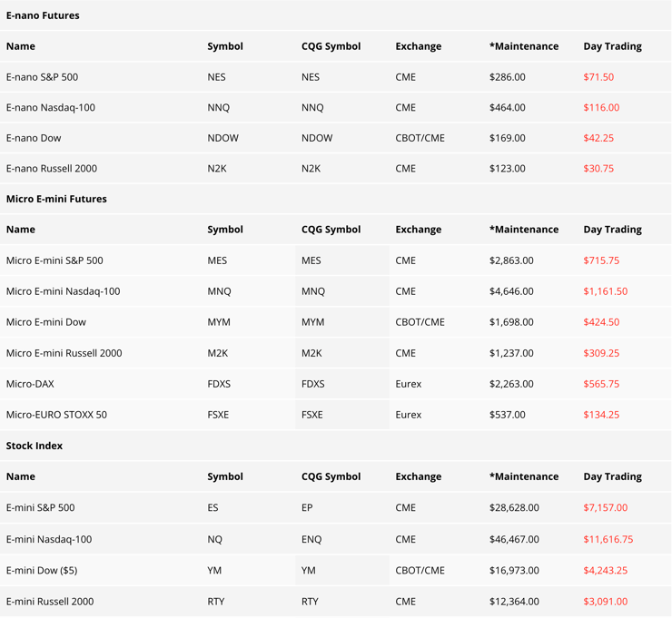This screenshot has width=672, height=618.
Task: Click Eurex exchange cell for Micro-EURO STOXX 50
Action: click(x=409, y=415)
